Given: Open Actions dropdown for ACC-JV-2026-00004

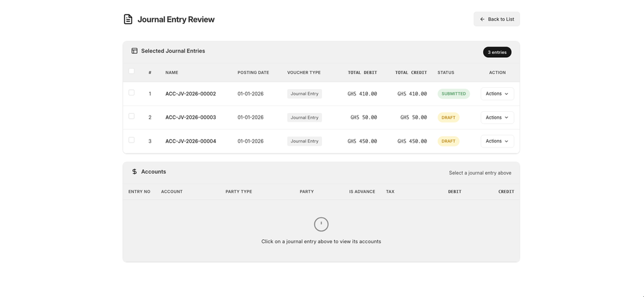Looking at the screenshot, I should [x=497, y=141].
